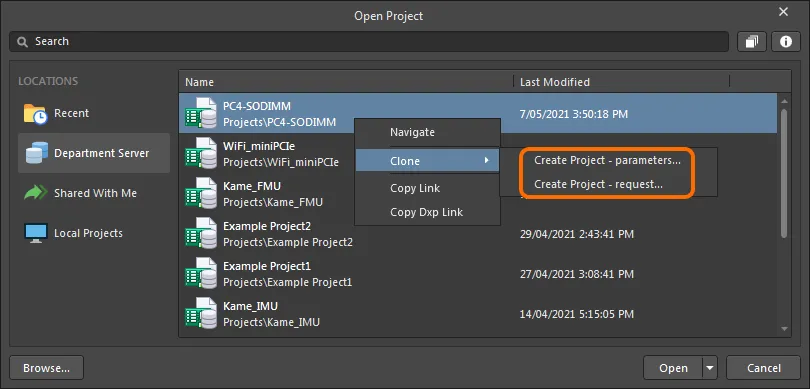
Task: Click the Recent folder clock icon
Action: pyautogui.click(x=35, y=114)
